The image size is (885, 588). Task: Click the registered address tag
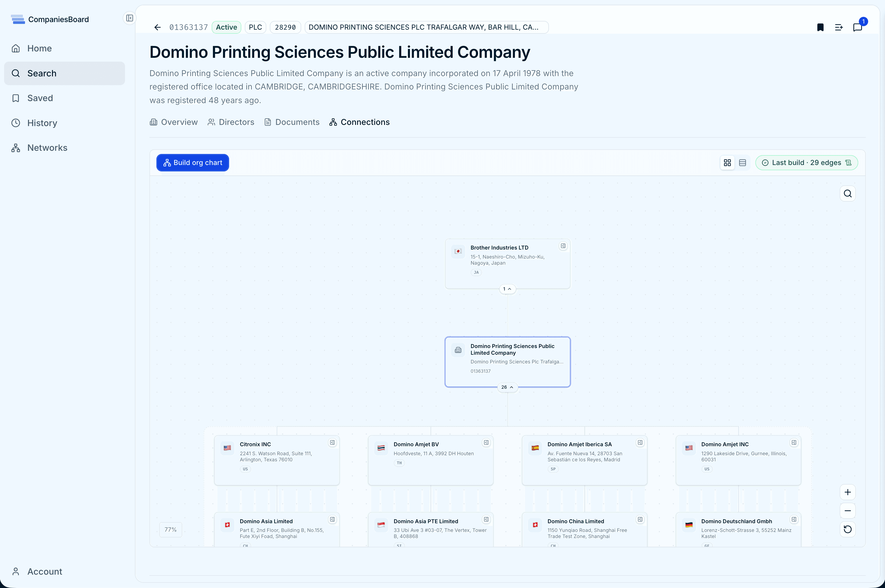(x=426, y=27)
